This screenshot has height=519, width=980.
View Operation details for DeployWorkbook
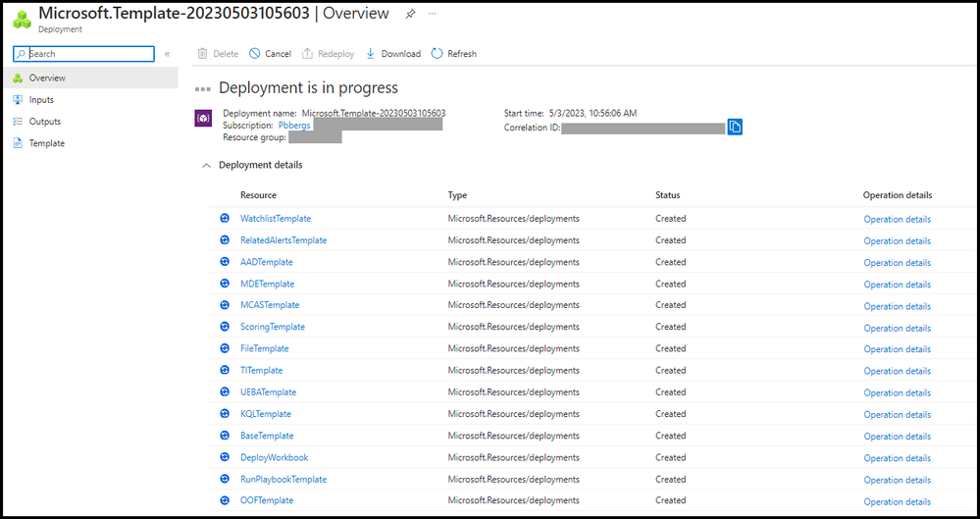click(897, 458)
